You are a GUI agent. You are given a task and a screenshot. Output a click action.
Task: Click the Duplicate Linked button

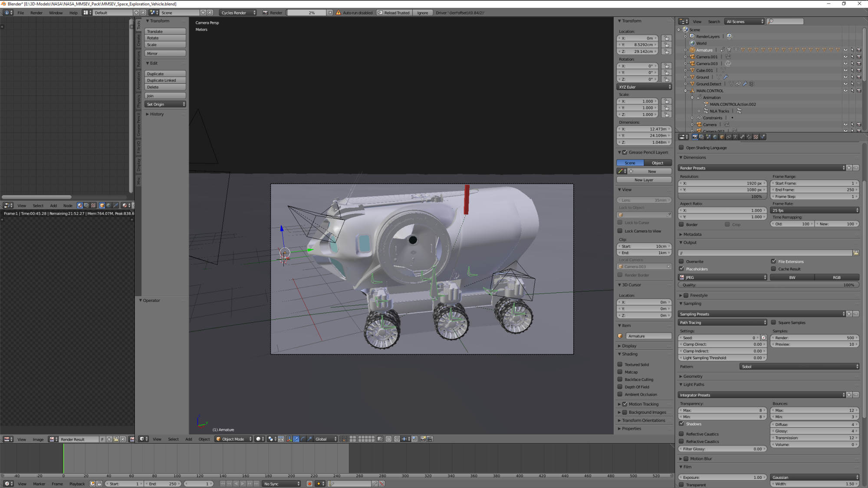[x=165, y=80]
